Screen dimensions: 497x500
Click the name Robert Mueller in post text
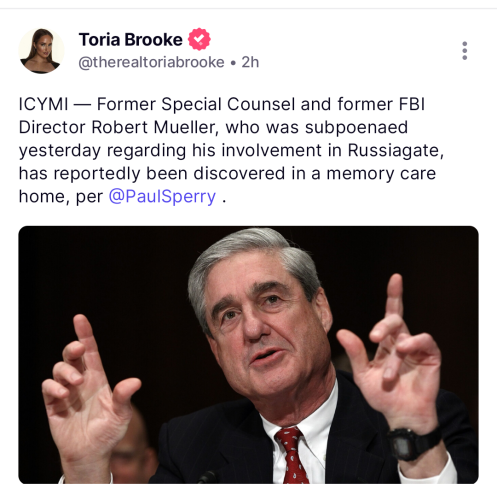pyautogui.click(x=155, y=127)
